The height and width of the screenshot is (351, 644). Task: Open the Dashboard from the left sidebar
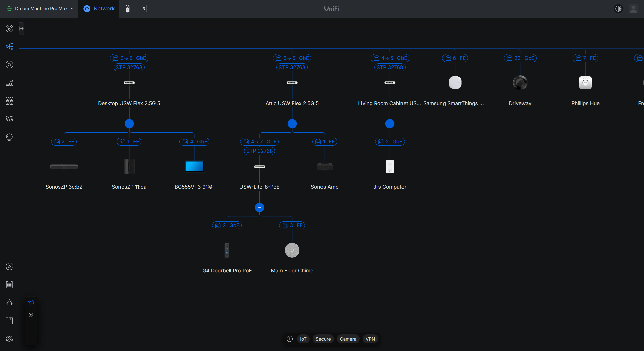coord(9,28)
